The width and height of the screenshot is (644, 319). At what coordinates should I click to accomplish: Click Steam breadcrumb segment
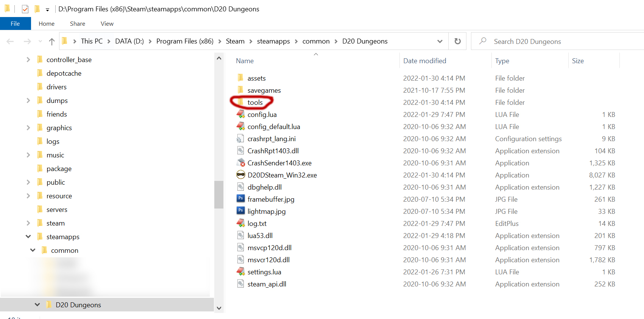[235, 41]
